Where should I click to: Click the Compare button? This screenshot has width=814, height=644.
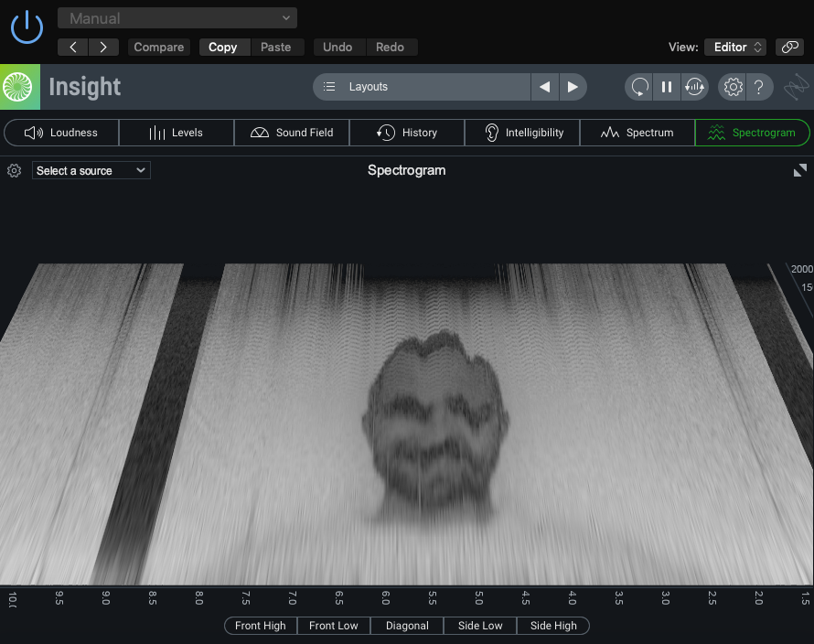(159, 47)
